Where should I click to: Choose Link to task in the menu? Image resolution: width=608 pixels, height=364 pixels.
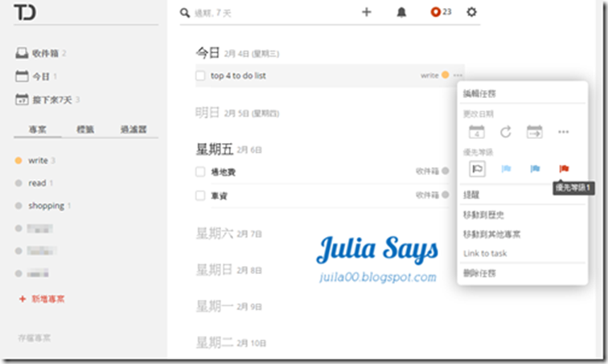click(485, 253)
